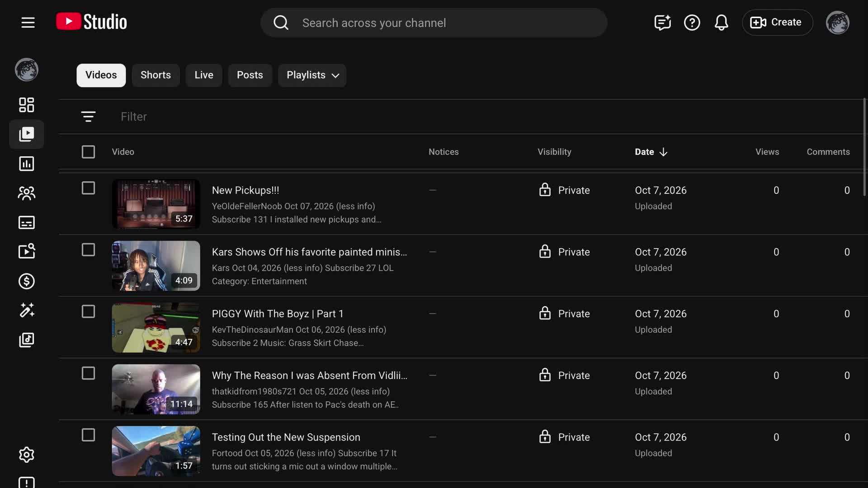Open the channel avatar in sidebar
868x488 pixels.
[27, 70]
